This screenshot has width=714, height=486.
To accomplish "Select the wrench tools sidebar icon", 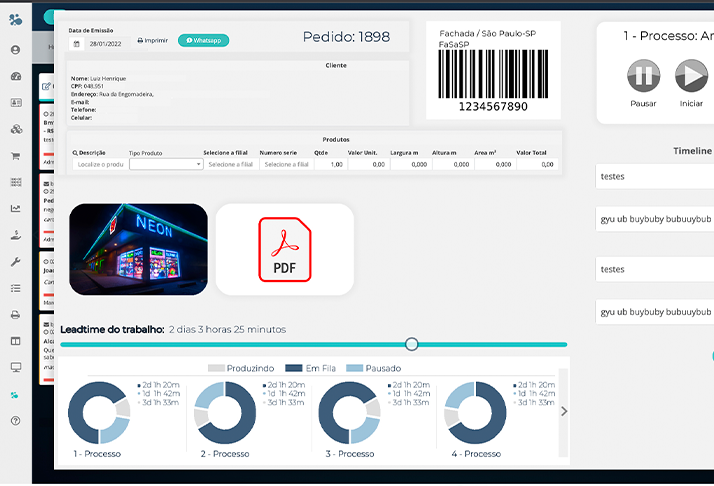I will click(15, 261).
